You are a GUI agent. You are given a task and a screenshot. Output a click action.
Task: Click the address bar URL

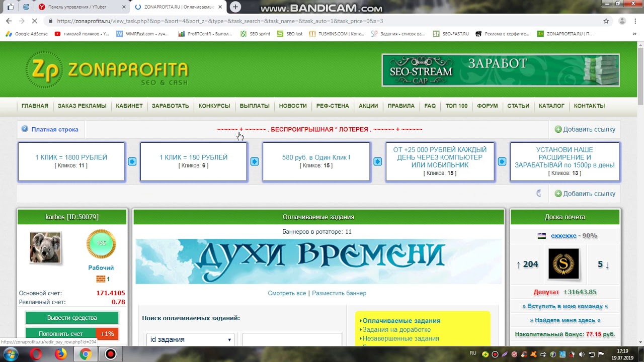pyautogui.click(x=220, y=21)
